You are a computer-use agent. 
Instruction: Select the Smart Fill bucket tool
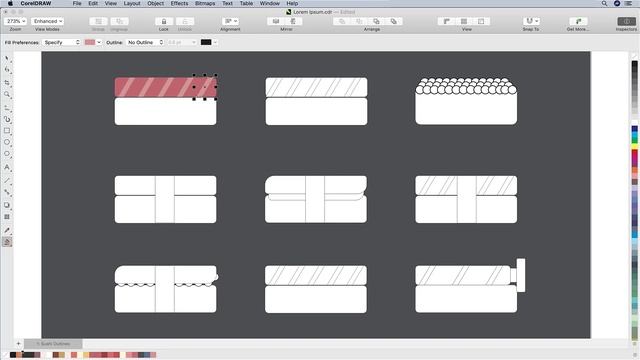(7, 242)
